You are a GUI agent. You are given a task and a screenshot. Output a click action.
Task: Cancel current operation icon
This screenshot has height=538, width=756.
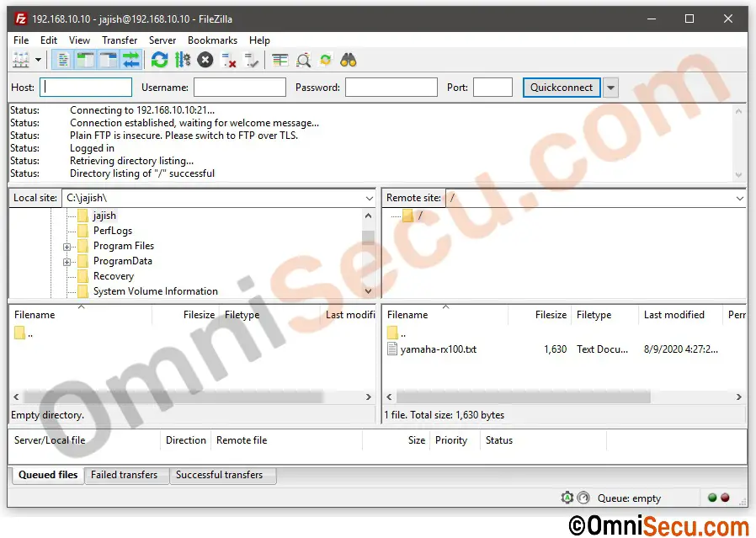[x=205, y=61]
